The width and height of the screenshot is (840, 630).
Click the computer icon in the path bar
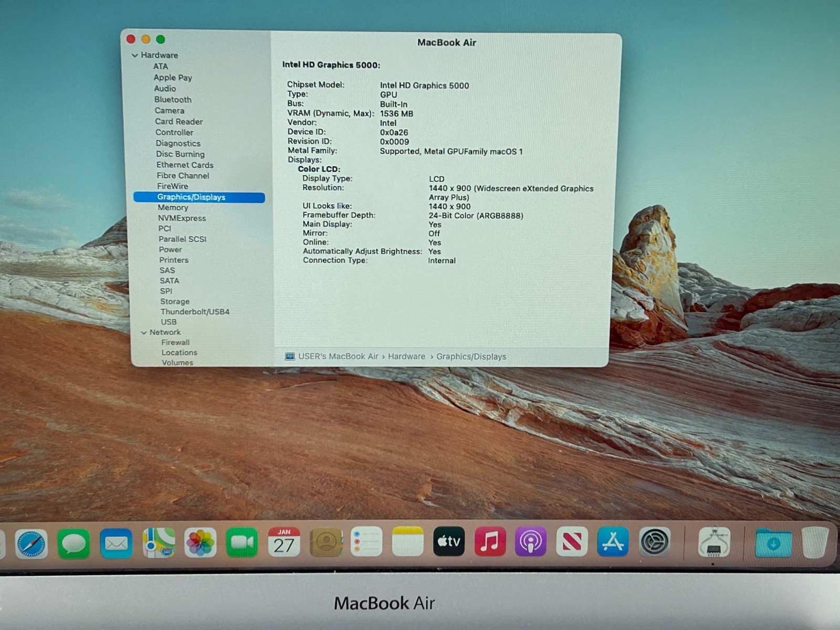pyautogui.click(x=290, y=356)
